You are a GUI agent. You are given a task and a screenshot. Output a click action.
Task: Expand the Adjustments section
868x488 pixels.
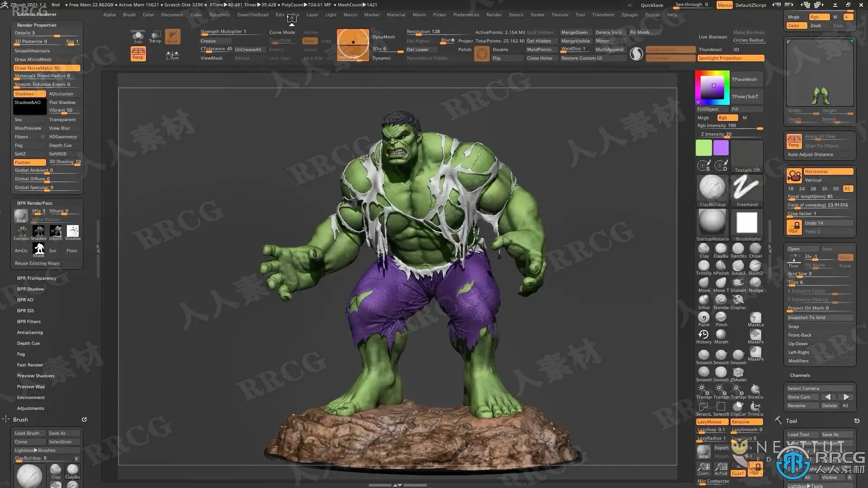point(31,408)
